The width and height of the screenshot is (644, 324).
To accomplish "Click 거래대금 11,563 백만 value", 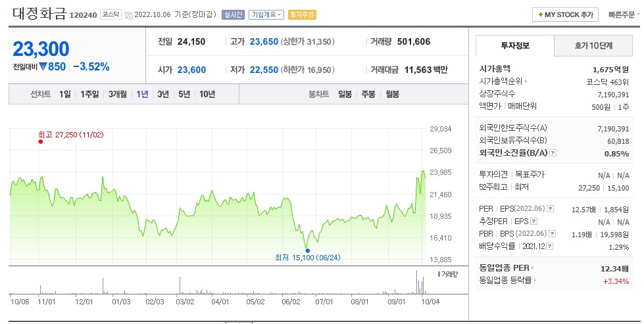I will 426,70.
